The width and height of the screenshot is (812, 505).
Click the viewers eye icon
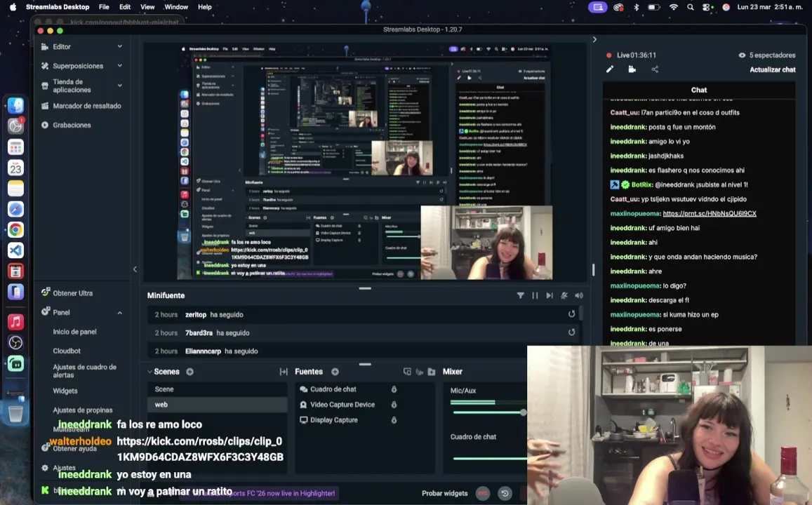(x=742, y=55)
